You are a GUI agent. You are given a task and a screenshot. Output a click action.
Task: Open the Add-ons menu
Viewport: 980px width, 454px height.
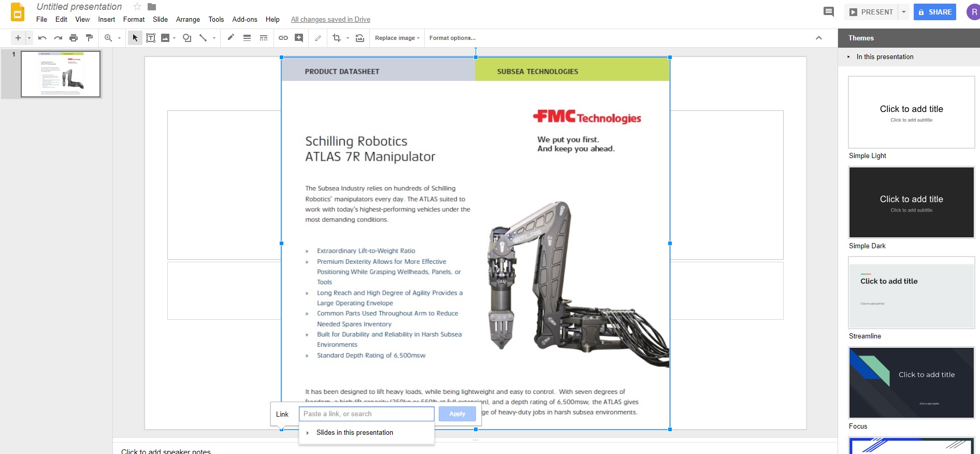244,19
